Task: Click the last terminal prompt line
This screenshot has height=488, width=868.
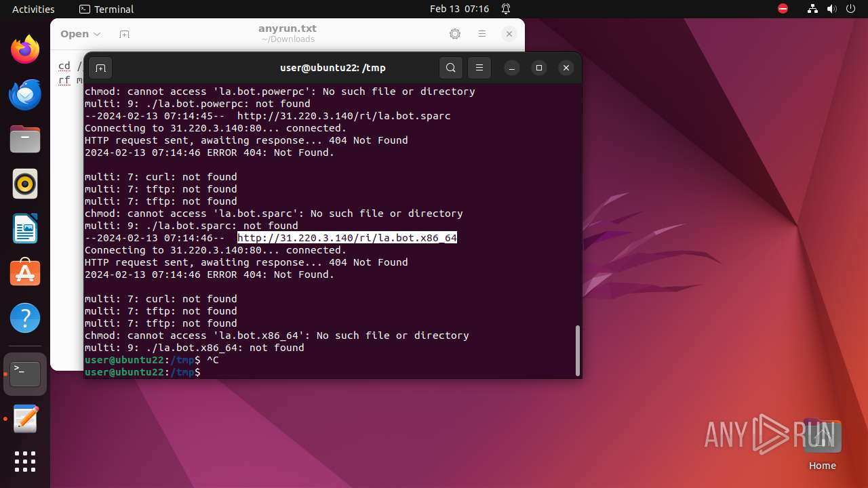Action: [x=142, y=372]
